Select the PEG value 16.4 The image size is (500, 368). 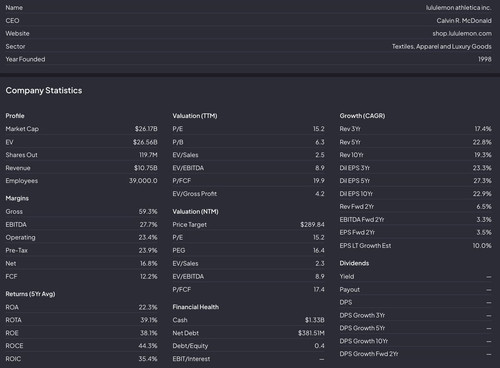[319, 250]
